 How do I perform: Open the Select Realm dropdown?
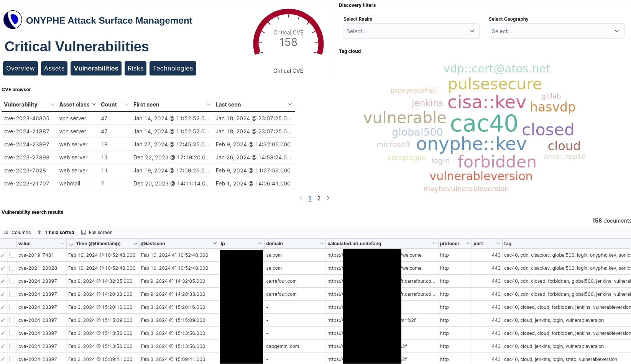point(411,31)
